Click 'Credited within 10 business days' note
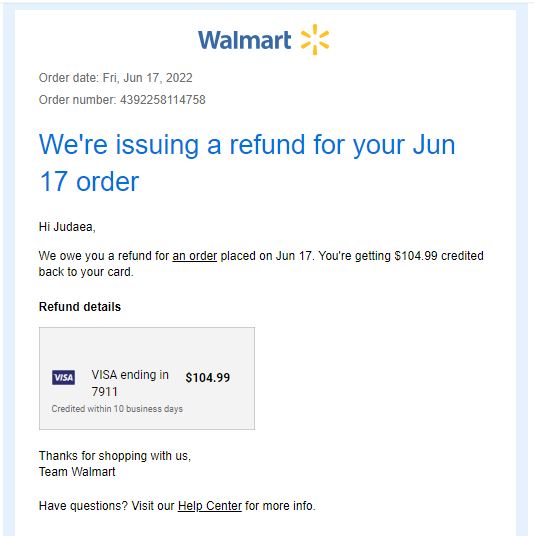The image size is (534, 536). [117, 408]
